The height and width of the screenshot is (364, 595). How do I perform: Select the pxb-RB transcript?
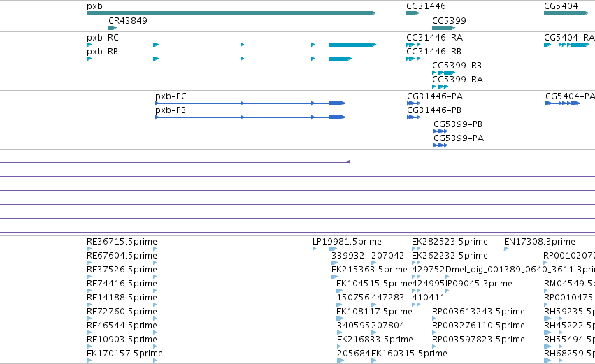(x=219, y=59)
